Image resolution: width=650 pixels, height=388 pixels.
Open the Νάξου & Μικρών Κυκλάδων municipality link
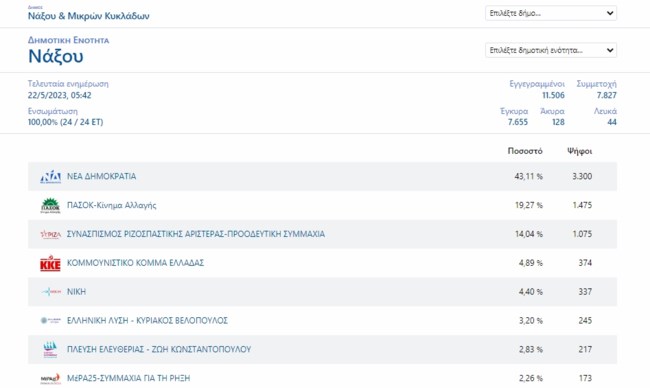point(89,16)
